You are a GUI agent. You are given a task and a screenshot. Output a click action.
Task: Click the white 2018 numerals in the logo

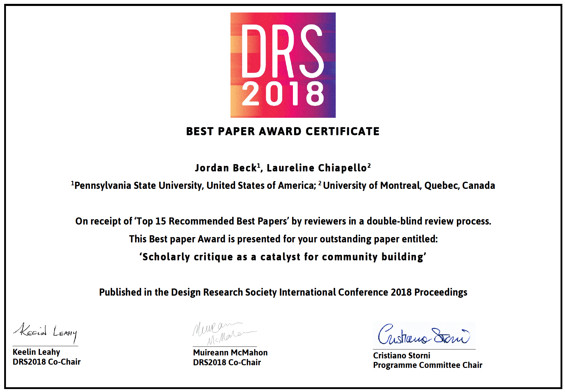pyautogui.click(x=282, y=94)
